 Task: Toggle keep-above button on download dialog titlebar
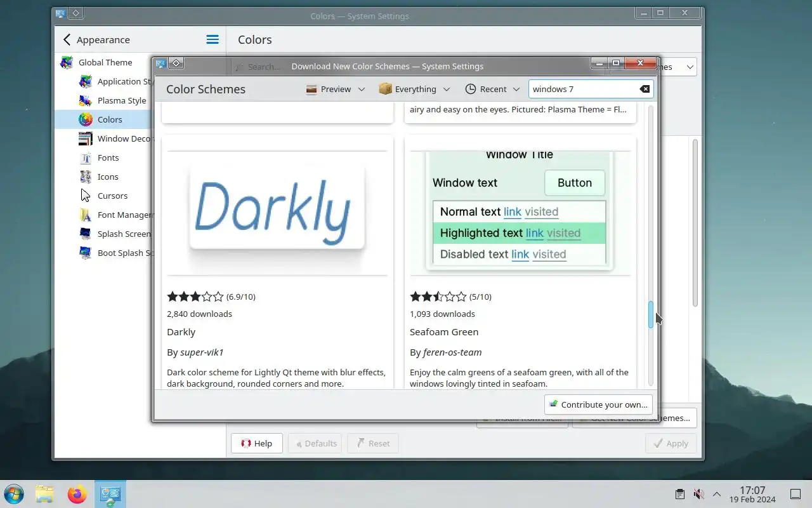tap(176, 63)
